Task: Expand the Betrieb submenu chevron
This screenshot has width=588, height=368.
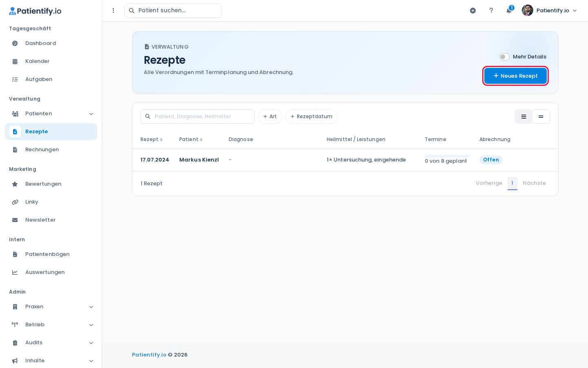Action: point(91,325)
